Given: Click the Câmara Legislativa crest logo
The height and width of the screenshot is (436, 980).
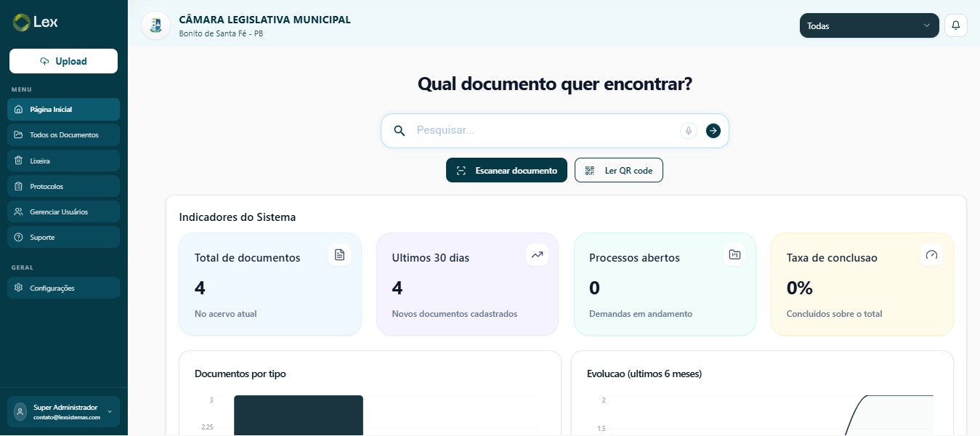Looking at the screenshot, I should (x=155, y=25).
